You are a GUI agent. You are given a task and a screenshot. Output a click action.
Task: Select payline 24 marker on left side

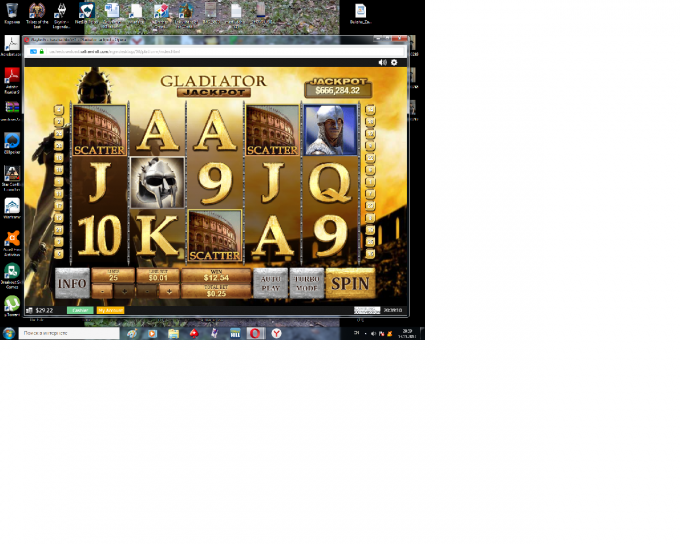[x=59, y=134]
